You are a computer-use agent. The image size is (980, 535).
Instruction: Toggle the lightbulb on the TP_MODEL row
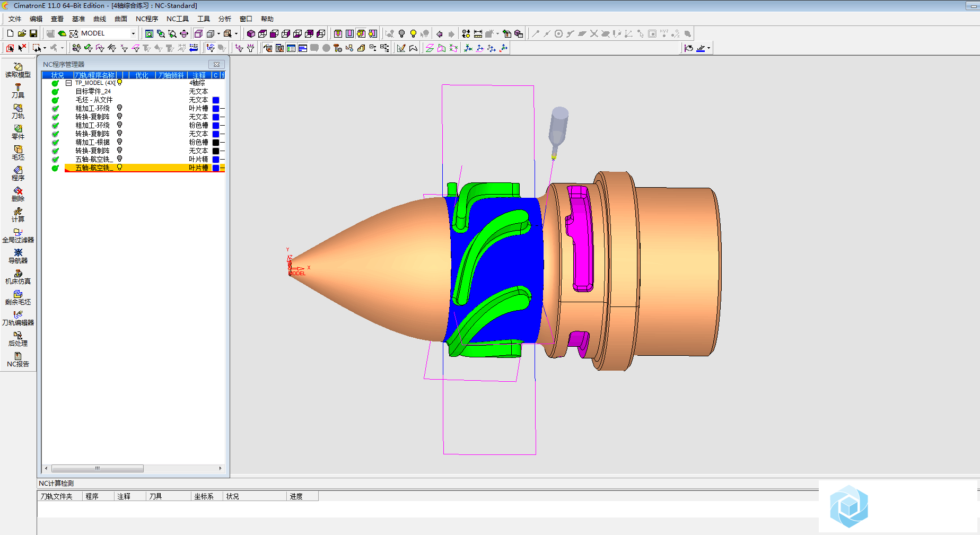[x=120, y=83]
